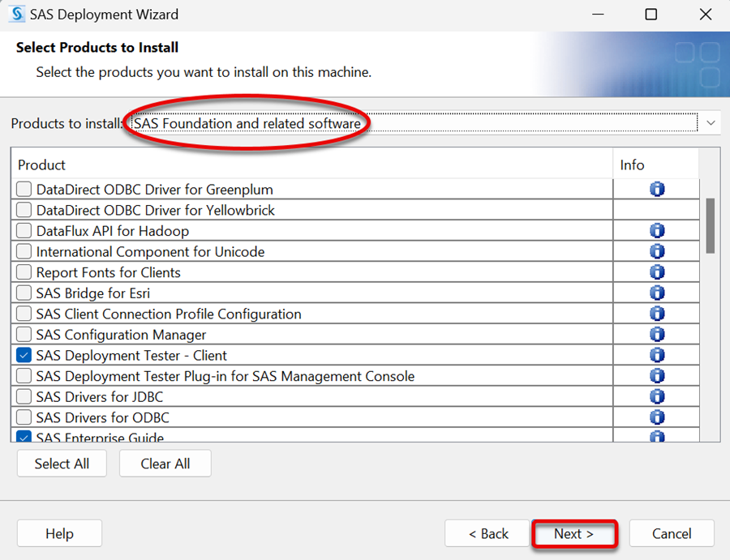Screen dimensions: 730x560
Task: Tick SAS Drivers for ODBC checkbox
Action: pos(24,417)
